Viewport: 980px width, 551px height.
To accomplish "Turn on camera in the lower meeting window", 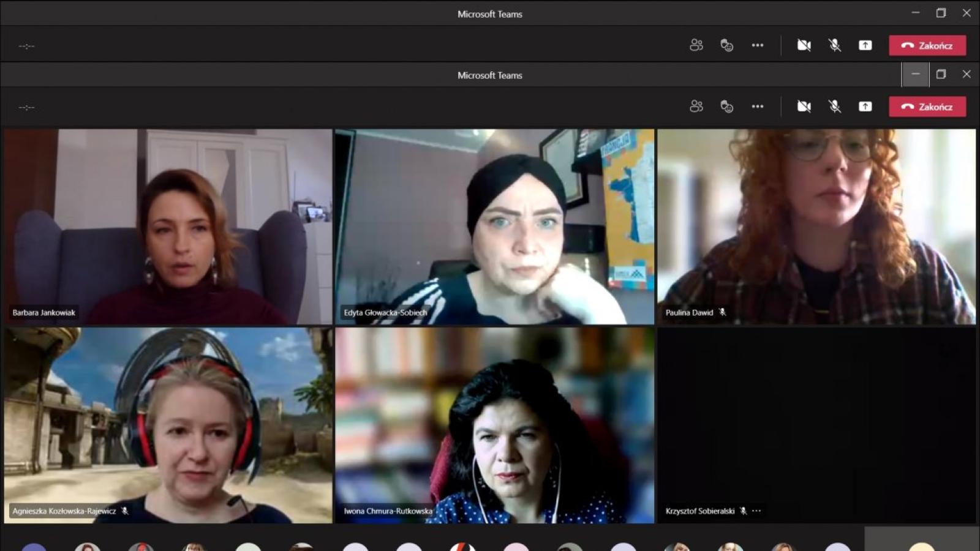I will pos(804,106).
